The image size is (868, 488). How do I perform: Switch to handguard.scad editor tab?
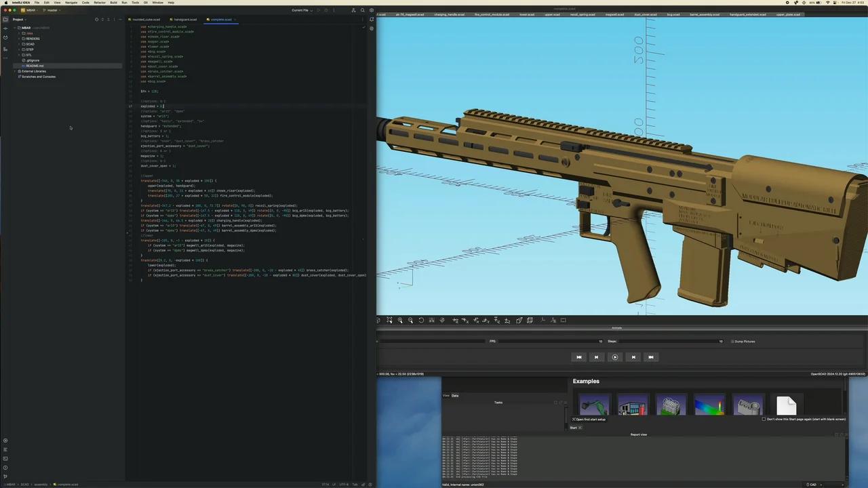point(184,20)
